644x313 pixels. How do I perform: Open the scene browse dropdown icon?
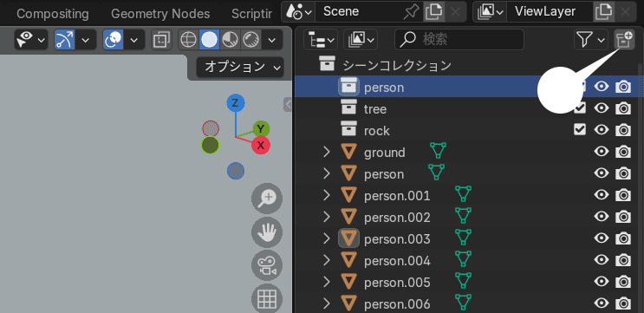[298, 12]
